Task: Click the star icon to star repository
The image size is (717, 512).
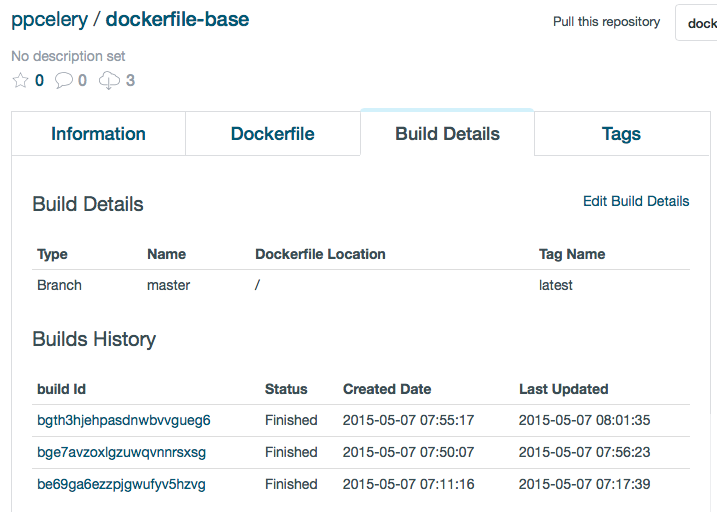Action: (x=20, y=81)
